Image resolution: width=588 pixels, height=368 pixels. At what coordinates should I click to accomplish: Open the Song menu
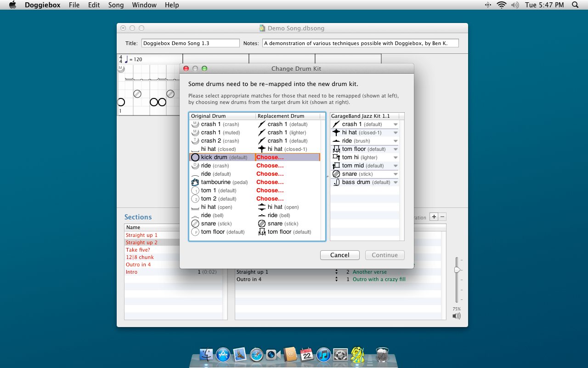(116, 5)
